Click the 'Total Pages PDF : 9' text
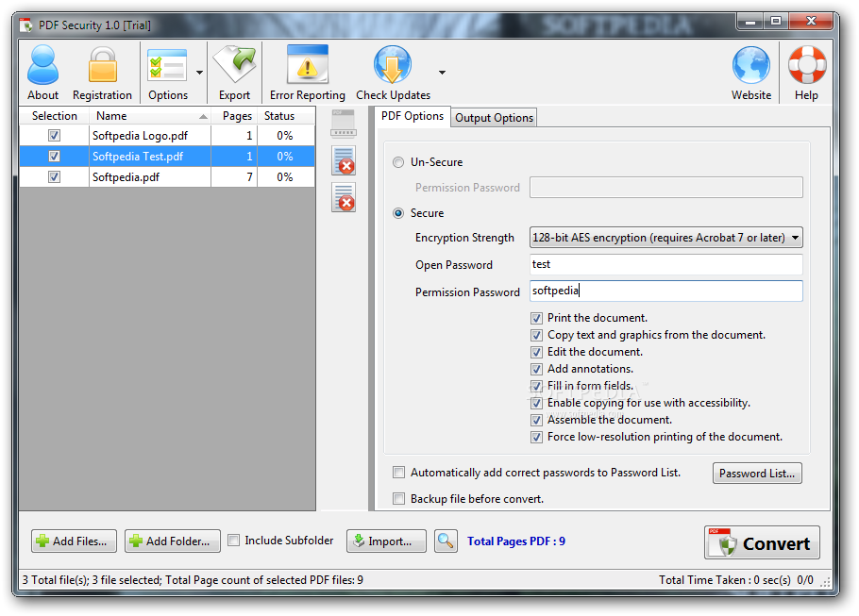859x616 pixels. 516,541
